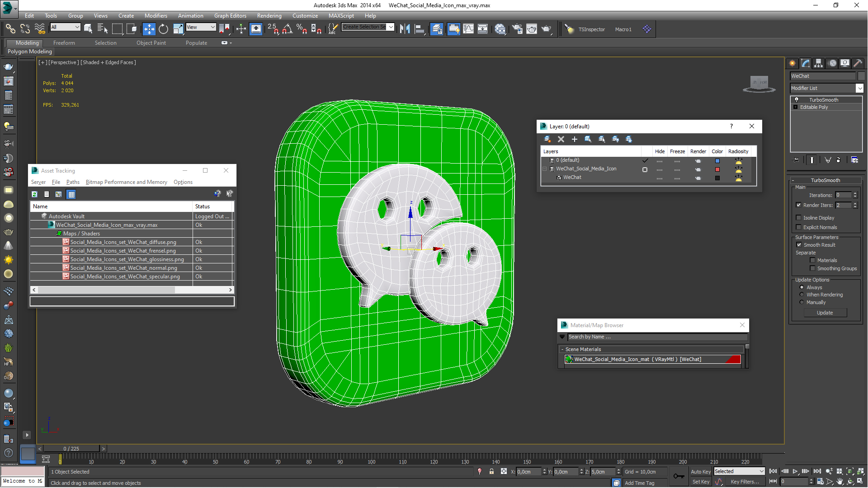868x488 pixels.
Task: Click the Play Animation button
Action: click(795, 471)
